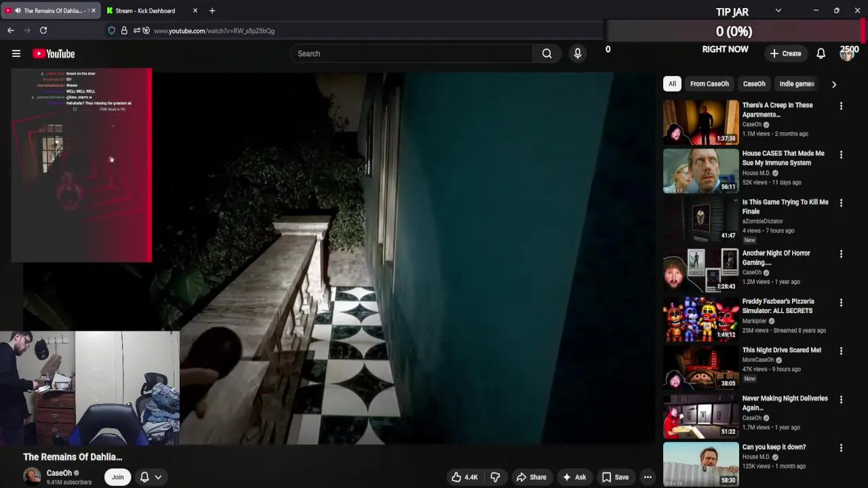Screen dimensions: 868x488
Task: Open the tracking protection shield icon
Action: [112, 30]
